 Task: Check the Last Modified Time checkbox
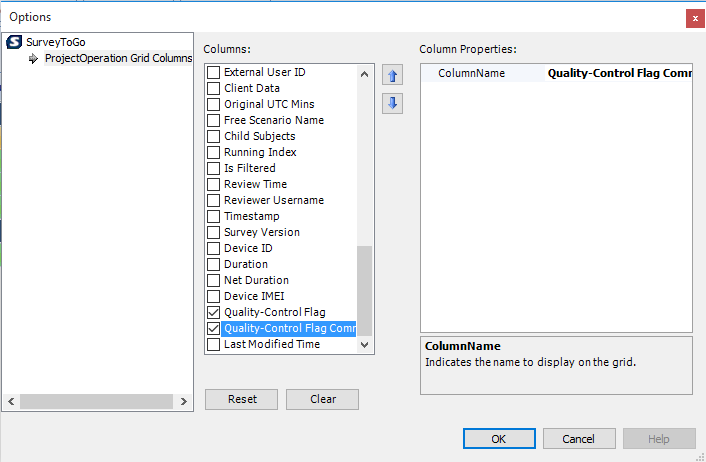[x=213, y=344]
